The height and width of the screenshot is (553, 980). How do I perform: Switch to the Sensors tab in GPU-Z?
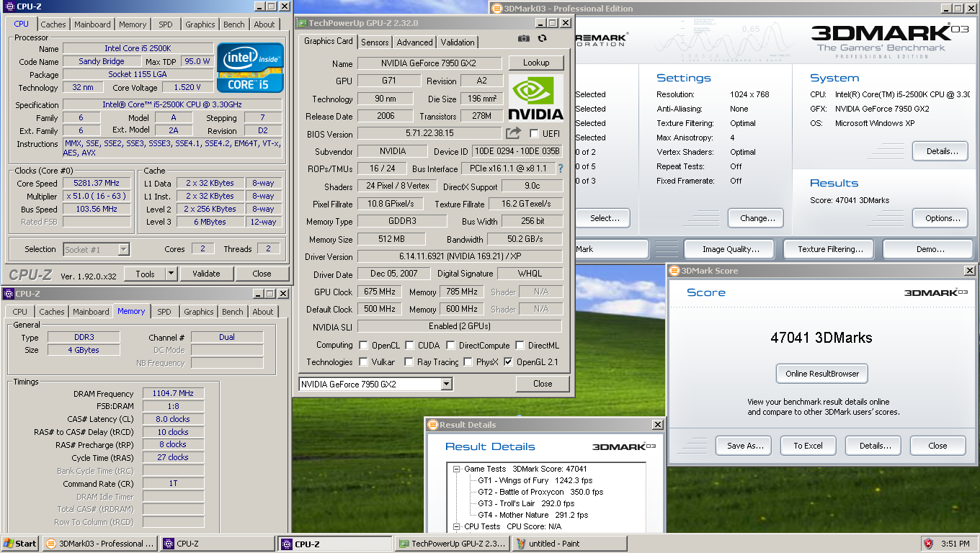(375, 42)
